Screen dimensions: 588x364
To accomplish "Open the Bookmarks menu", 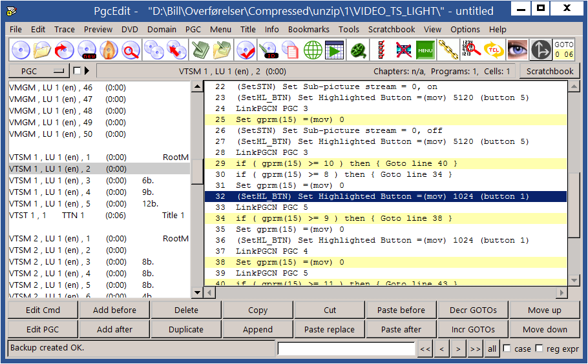I will [308, 29].
